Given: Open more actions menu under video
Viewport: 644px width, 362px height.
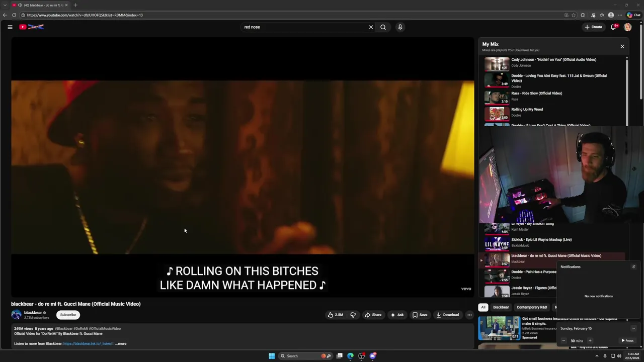Looking at the screenshot, I should coord(469,315).
